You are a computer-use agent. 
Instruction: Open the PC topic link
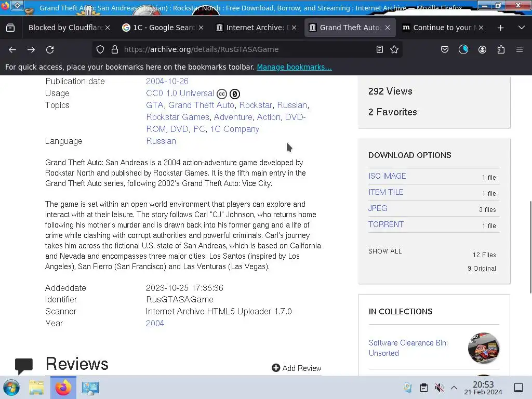(199, 129)
